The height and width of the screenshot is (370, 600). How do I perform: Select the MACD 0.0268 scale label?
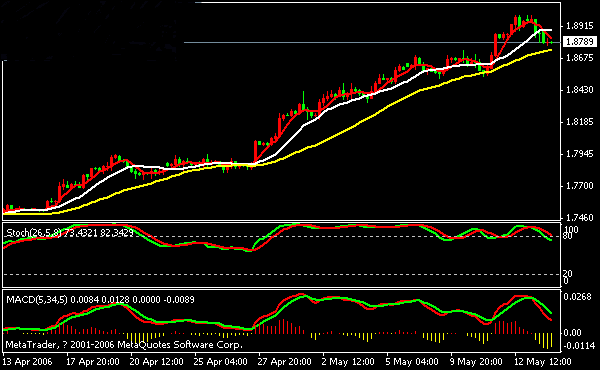click(577, 297)
